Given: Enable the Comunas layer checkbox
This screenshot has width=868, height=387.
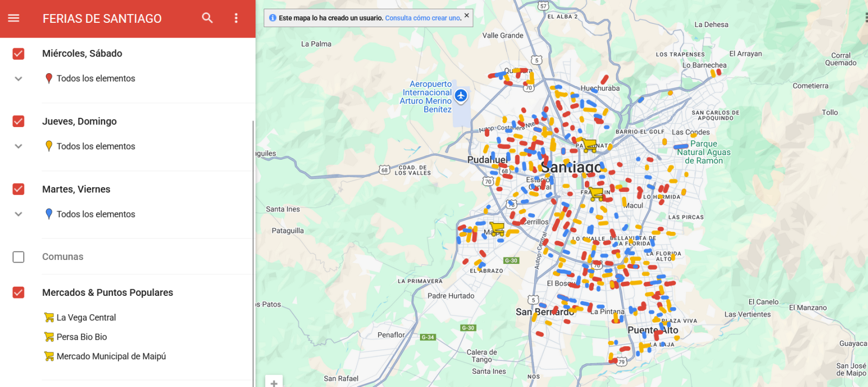Looking at the screenshot, I should click(x=18, y=257).
